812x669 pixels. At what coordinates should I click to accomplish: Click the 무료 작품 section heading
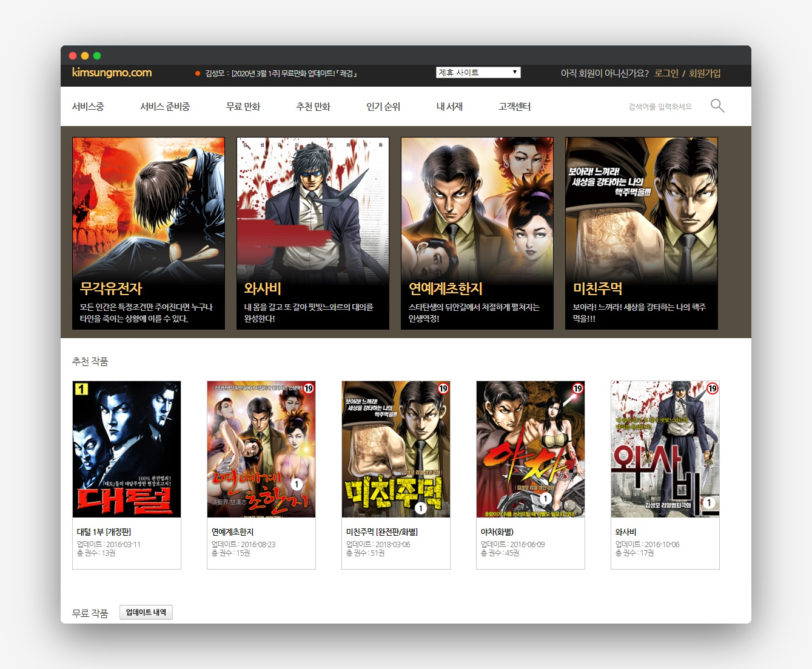pos(90,613)
